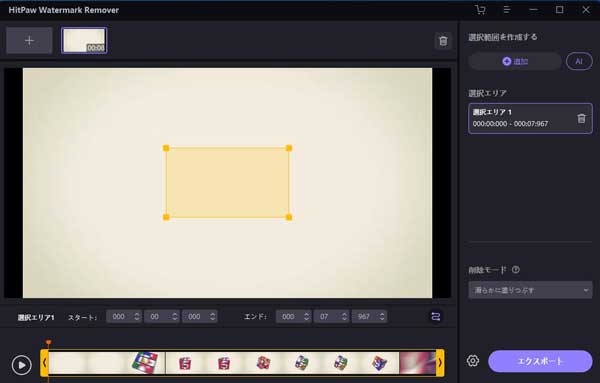This screenshot has width=600, height=383.
Task: Play the video preview
Action: point(21,365)
